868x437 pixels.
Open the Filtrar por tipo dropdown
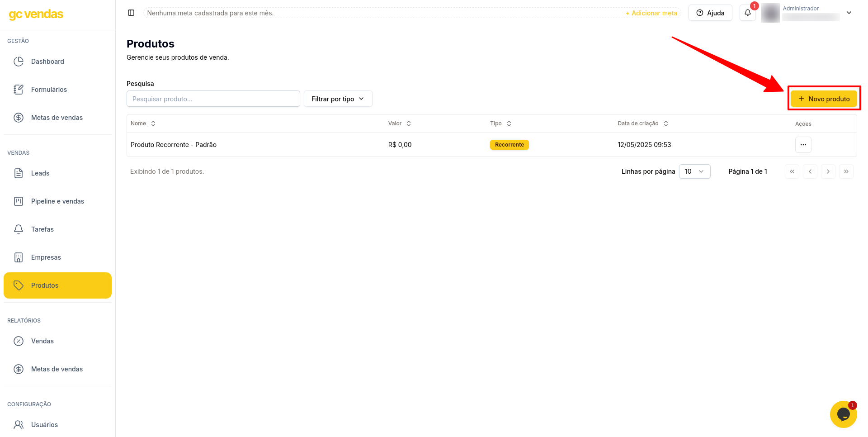pos(338,99)
